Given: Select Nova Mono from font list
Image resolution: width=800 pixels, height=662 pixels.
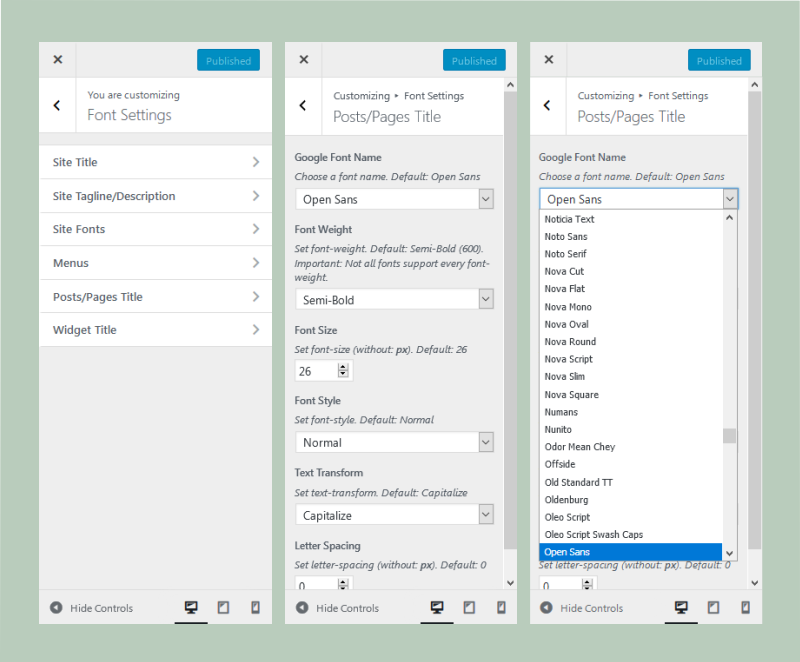Looking at the screenshot, I should click(631, 307).
